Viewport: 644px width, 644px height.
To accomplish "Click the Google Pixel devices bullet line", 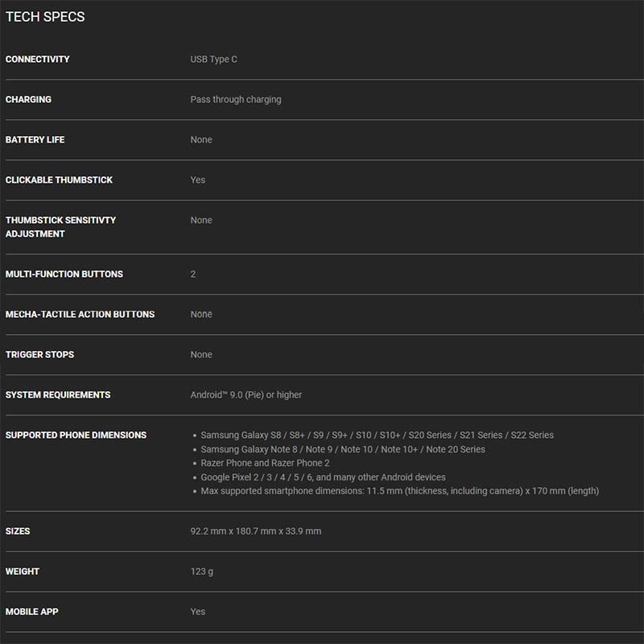I will (x=323, y=477).
